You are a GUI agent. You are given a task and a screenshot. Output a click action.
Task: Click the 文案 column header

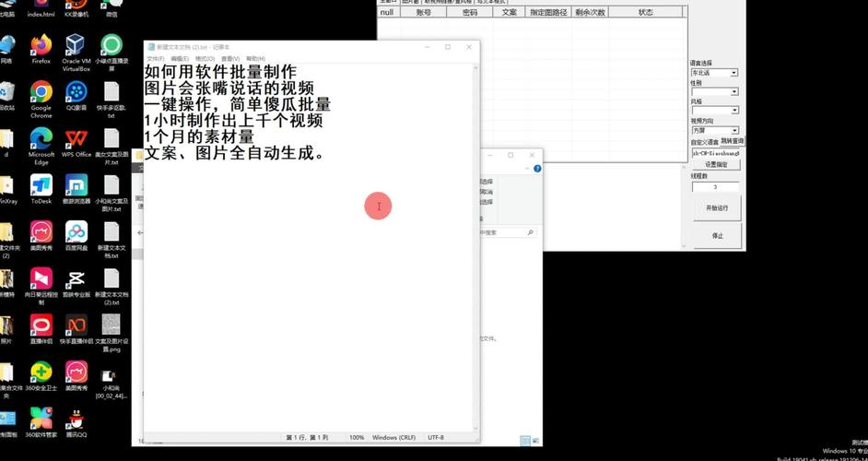pyautogui.click(x=509, y=12)
